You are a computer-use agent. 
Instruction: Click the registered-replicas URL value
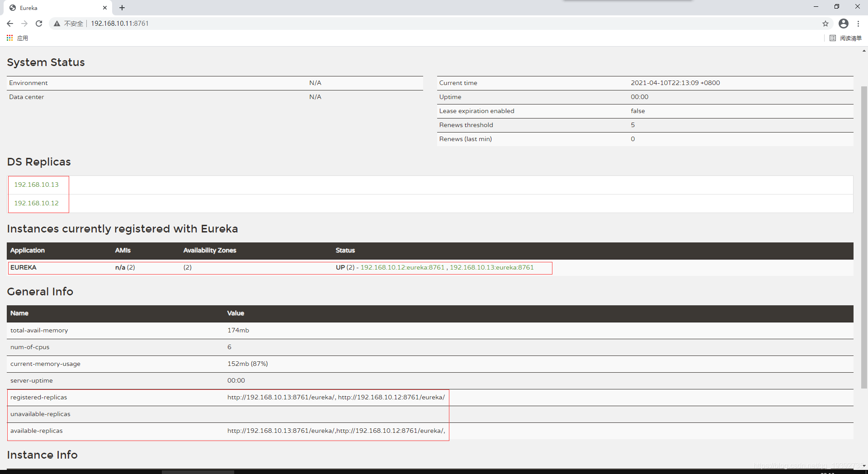point(336,397)
